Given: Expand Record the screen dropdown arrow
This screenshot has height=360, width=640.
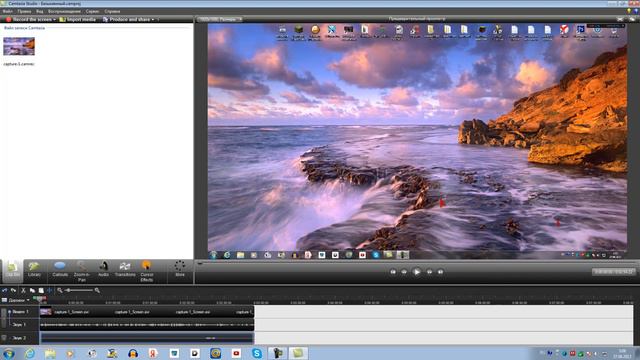Looking at the screenshot, I should 55,19.
